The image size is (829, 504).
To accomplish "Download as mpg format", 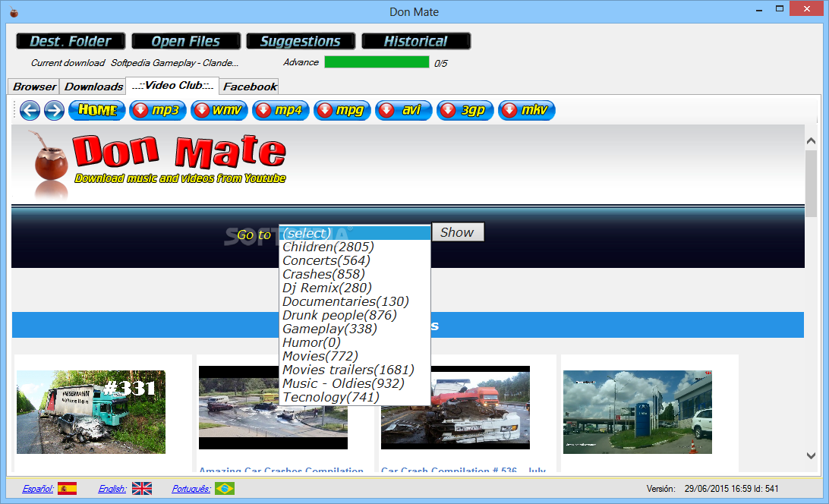I will pos(342,110).
